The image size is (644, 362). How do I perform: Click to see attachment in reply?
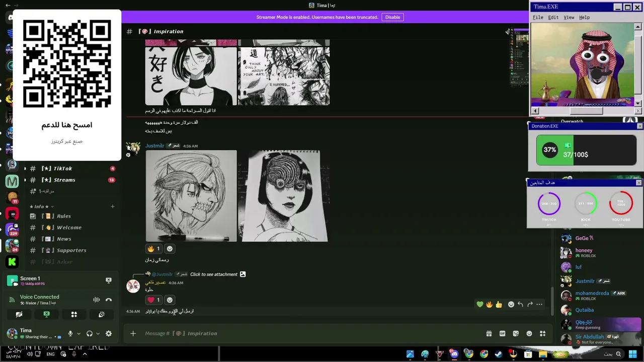click(214, 274)
